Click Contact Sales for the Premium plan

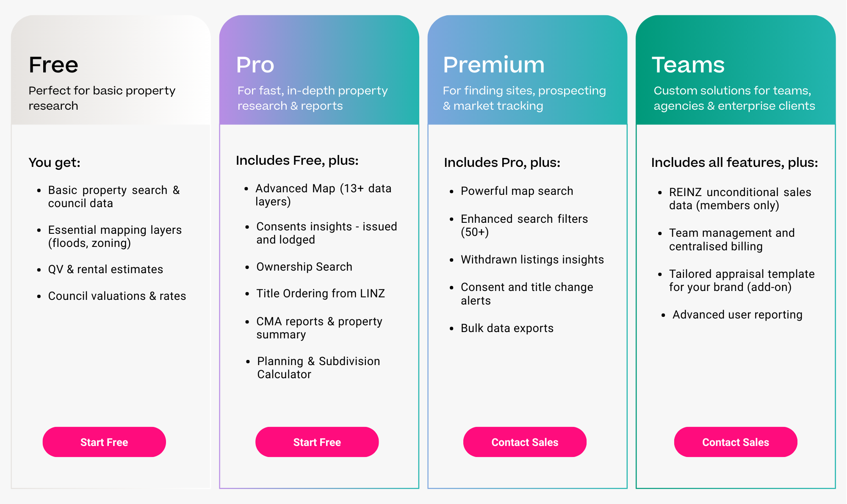click(x=525, y=442)
